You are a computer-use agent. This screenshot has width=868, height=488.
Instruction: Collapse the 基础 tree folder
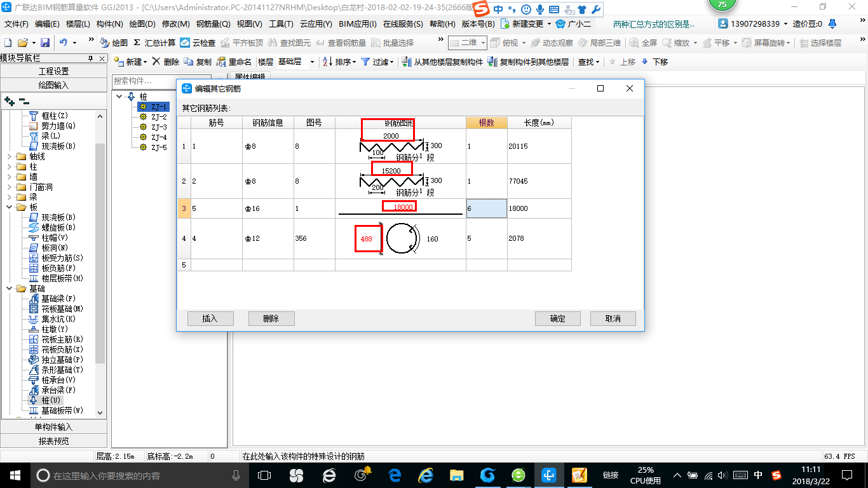coord(9,288)
